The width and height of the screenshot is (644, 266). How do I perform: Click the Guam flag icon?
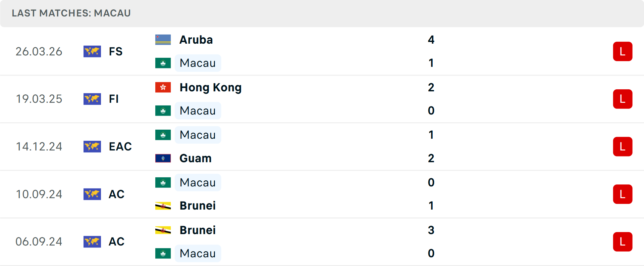163,158
